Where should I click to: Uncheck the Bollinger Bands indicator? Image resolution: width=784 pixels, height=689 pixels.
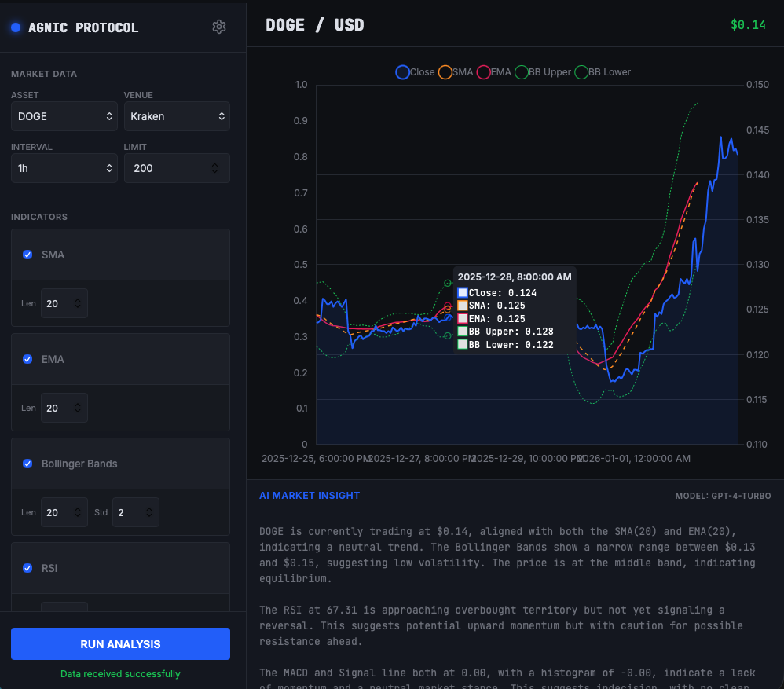point(27,464)
